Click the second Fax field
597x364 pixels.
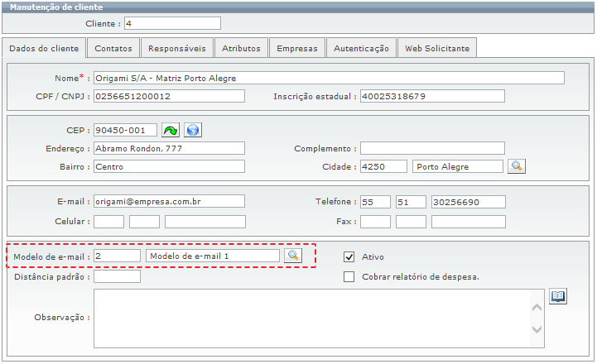point(411,222)
